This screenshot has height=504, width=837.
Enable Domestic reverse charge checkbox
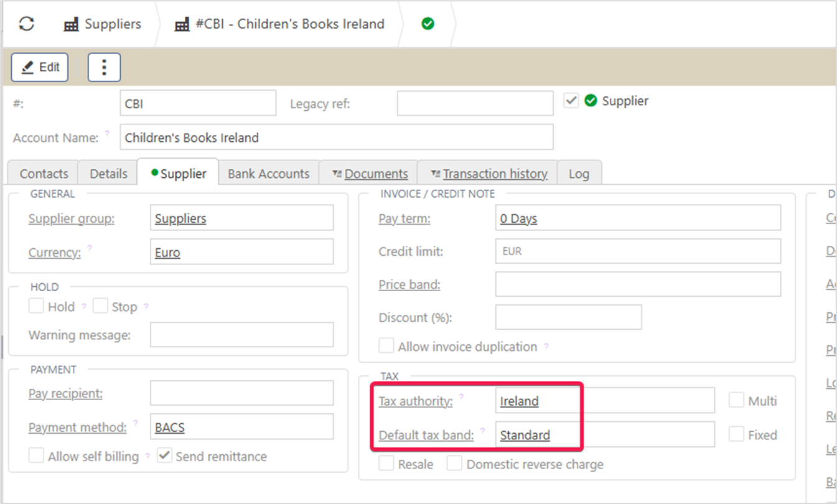[x=455, y=464]
